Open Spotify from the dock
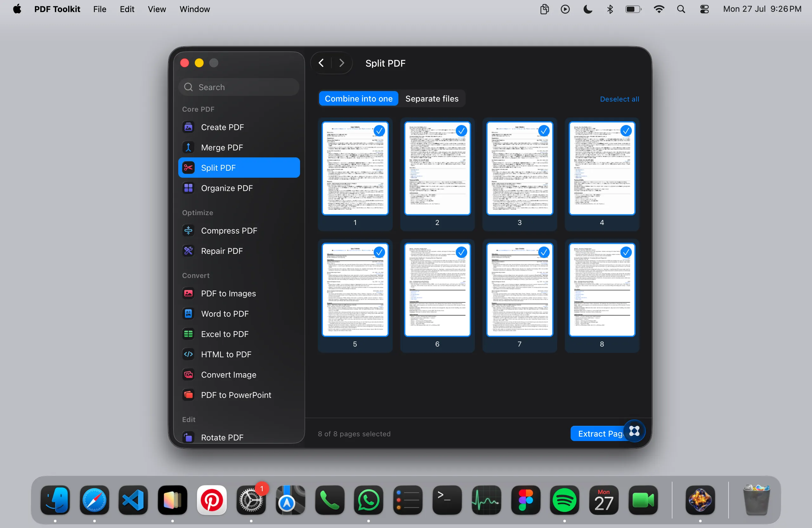 point(565,500)
